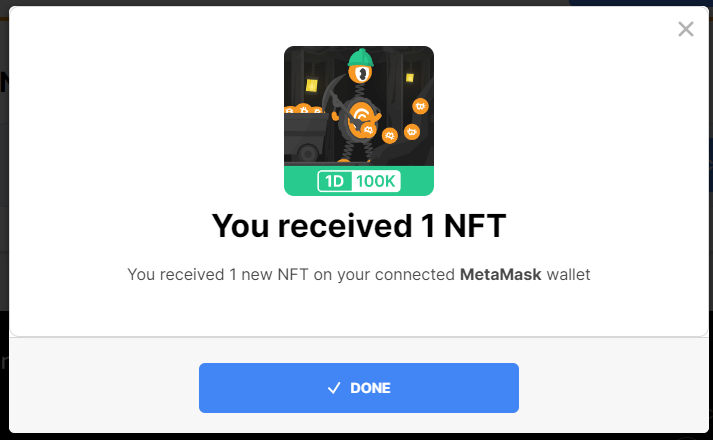Click the mining cart filled with coins
The width and height of the screenshot is (713, 440).
point(306,134)
